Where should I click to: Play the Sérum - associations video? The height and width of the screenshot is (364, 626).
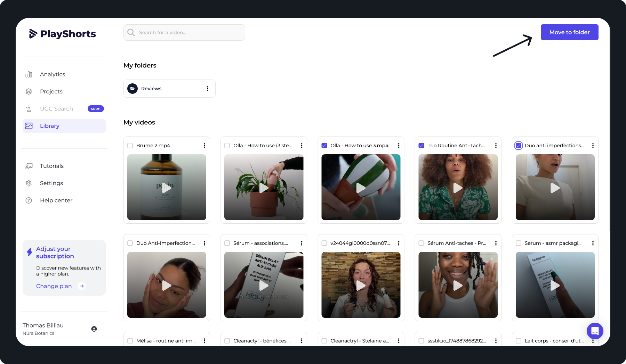click(x=264, y=286)
